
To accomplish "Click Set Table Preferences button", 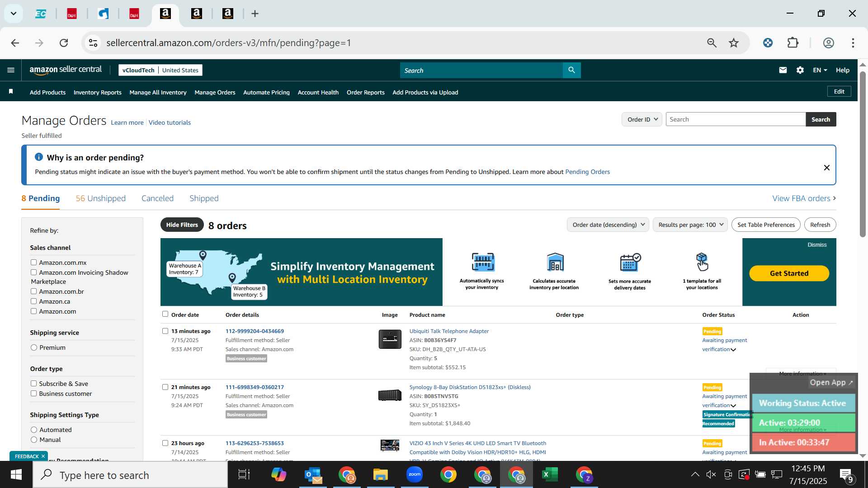I will 766,225.
